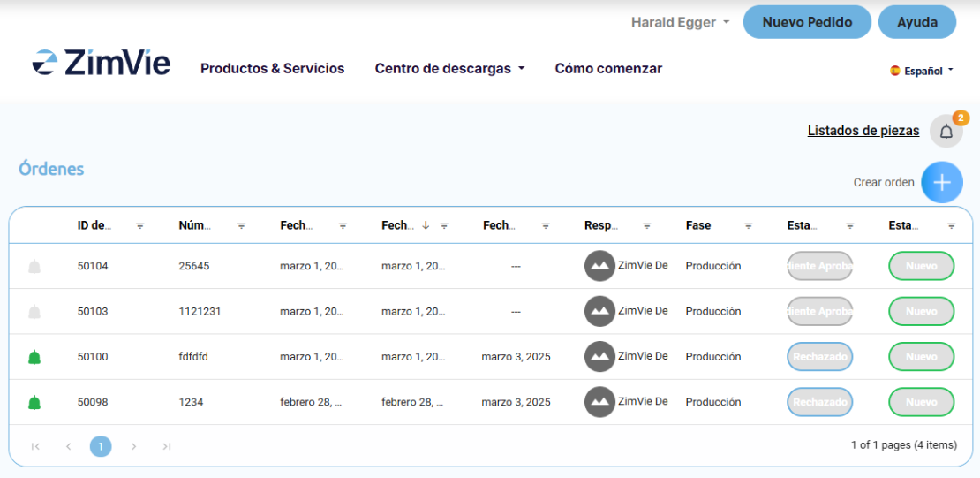Image resolution: width=980 pixels, height=478 pixels.
Task: Click the grey bell for order 50104
Action: (34, 266)
